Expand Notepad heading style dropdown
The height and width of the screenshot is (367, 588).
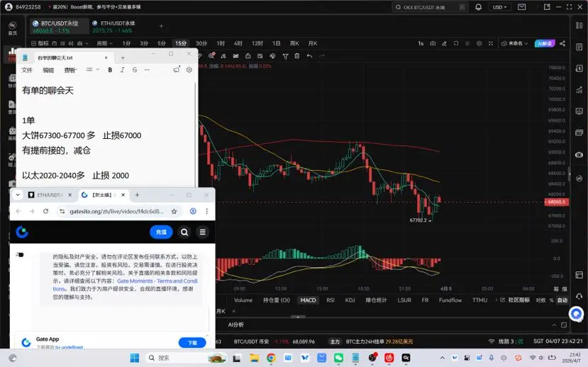93,69
